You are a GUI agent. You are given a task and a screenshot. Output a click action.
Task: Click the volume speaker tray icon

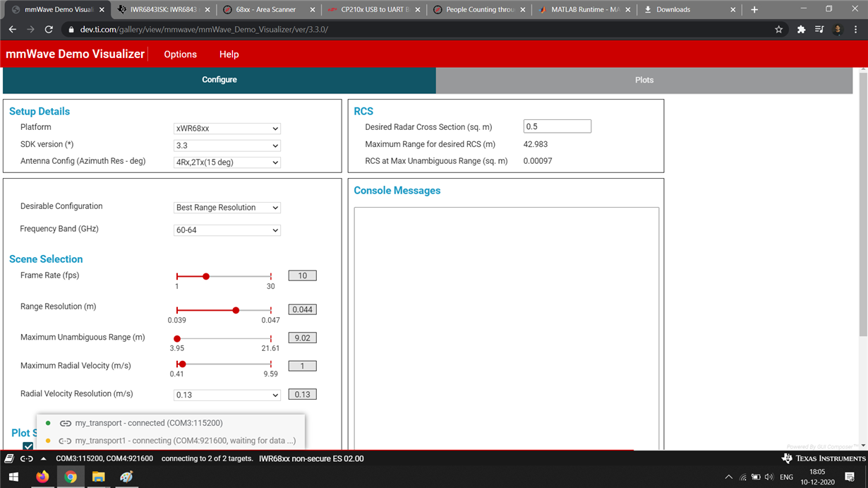[769, 477]
